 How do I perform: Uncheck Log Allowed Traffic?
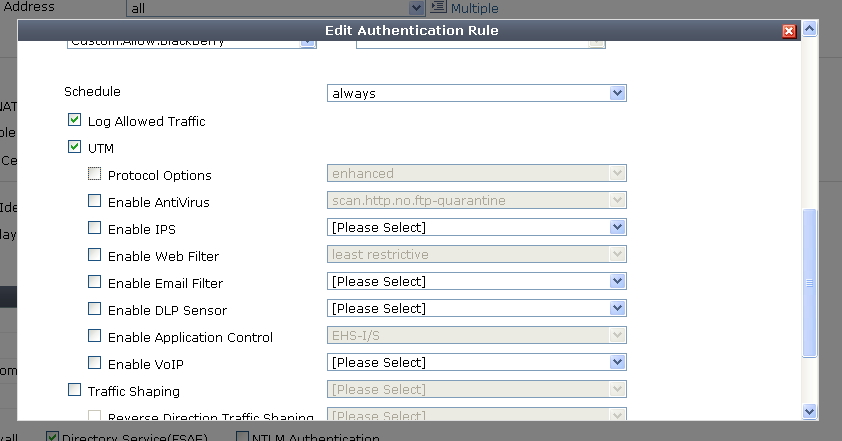pos(75,120)
